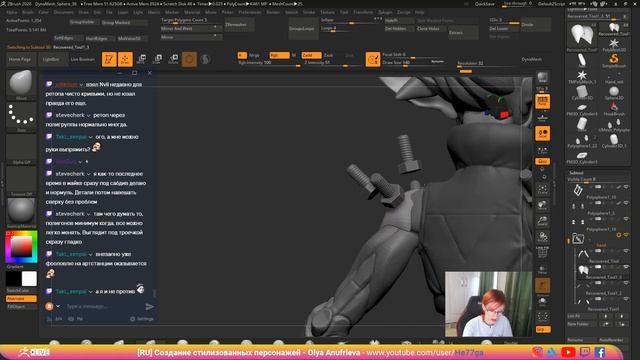Click the DynaMesh button
The width and height of the screenshot is (640, 360).
click(x=531, y=60)
